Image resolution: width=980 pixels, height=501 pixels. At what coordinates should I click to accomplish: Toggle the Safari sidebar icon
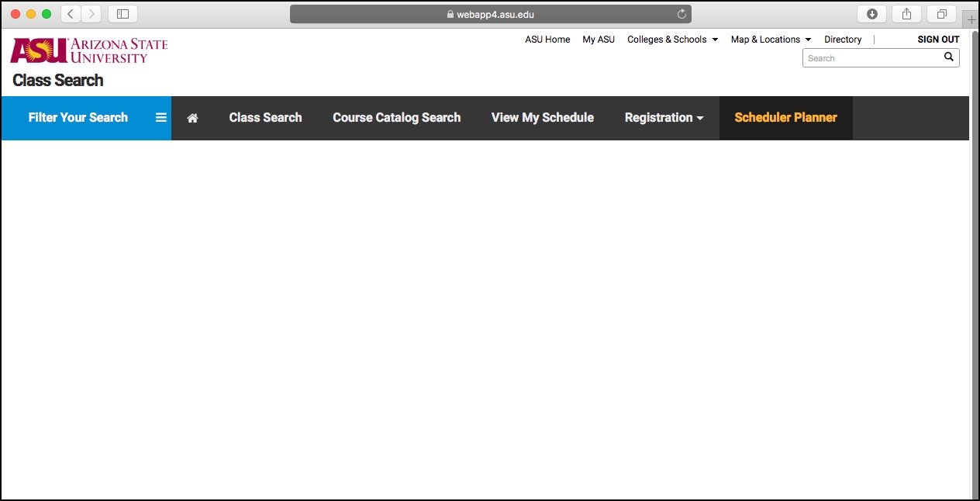[x=122, y=14]
